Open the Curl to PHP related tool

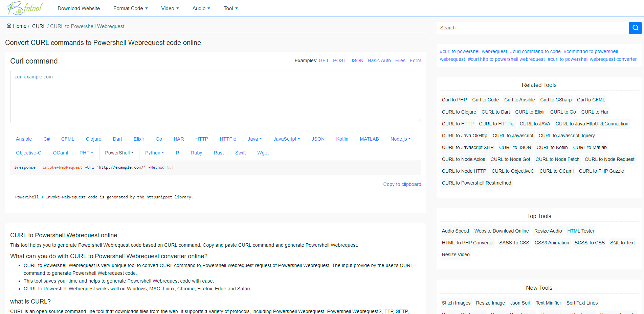tap(454, 100)
